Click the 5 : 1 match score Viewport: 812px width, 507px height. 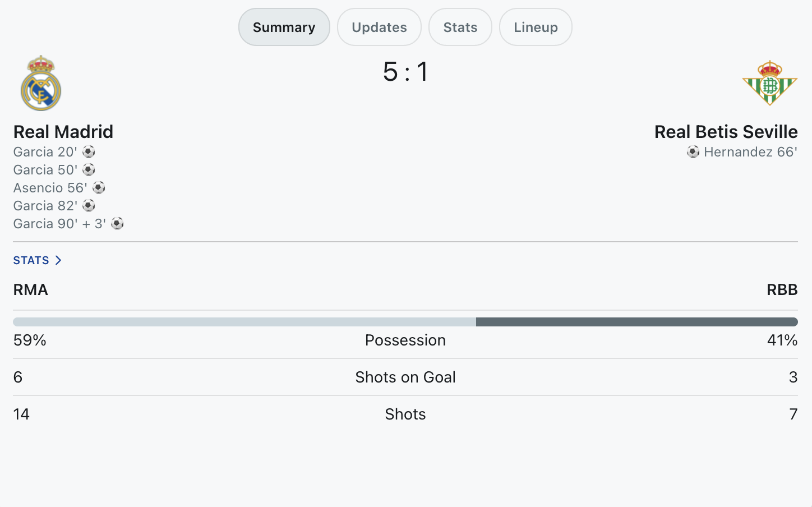tap(405, 72)
